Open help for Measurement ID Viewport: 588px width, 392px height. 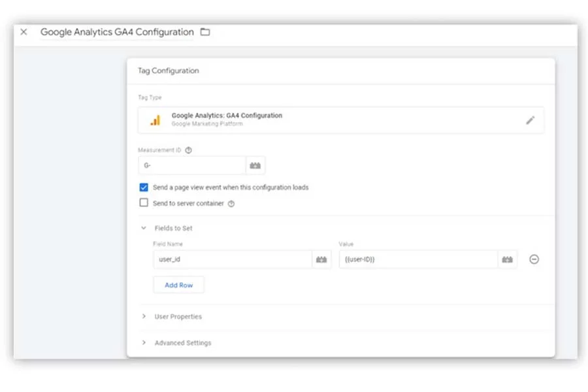click(x=189, y=150)
